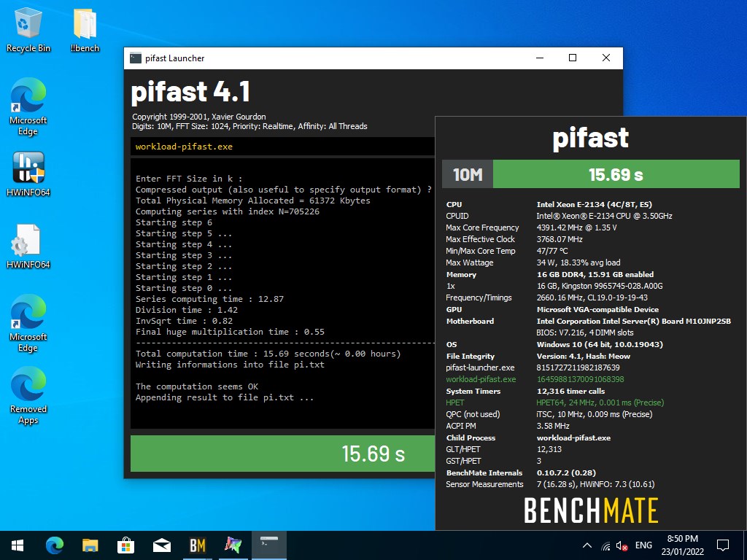747x560 pixels.
Task: Open the Mail app from the taskbar
Action: pyautogui.click(x=161, y=545)
